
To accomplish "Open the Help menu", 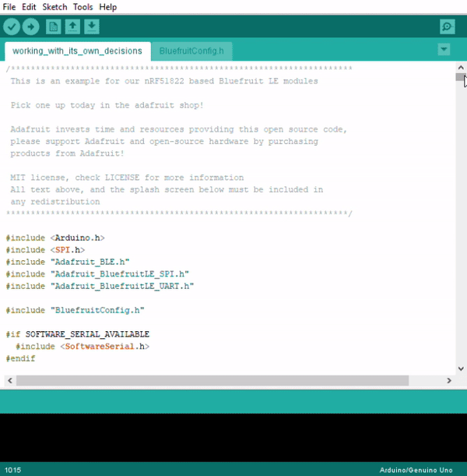I will pos(108,7).
